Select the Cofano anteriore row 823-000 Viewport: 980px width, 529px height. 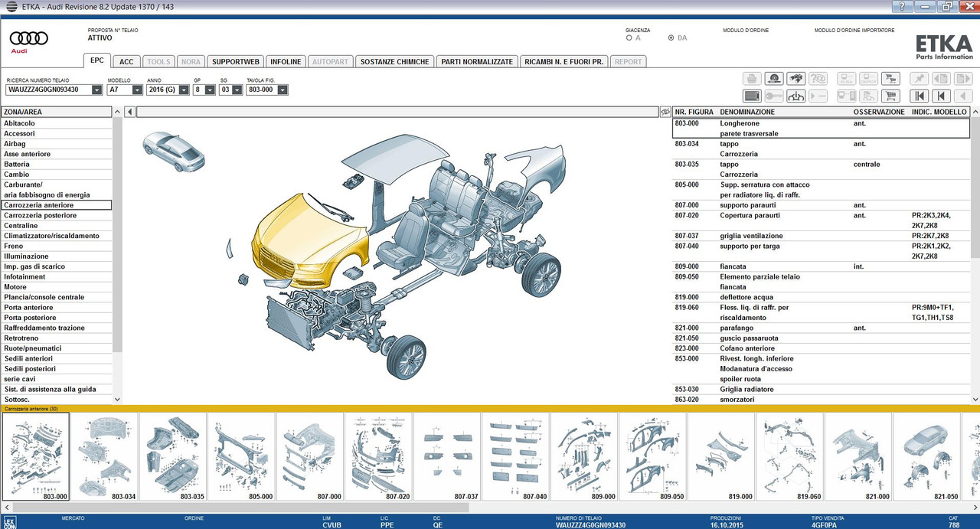tap(749, 348)
